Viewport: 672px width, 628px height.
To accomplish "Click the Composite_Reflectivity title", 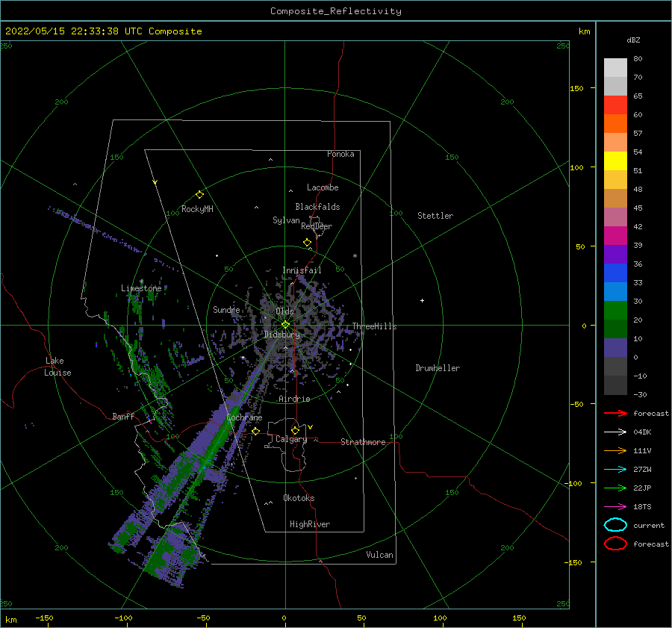I will [x=336, y=11].
